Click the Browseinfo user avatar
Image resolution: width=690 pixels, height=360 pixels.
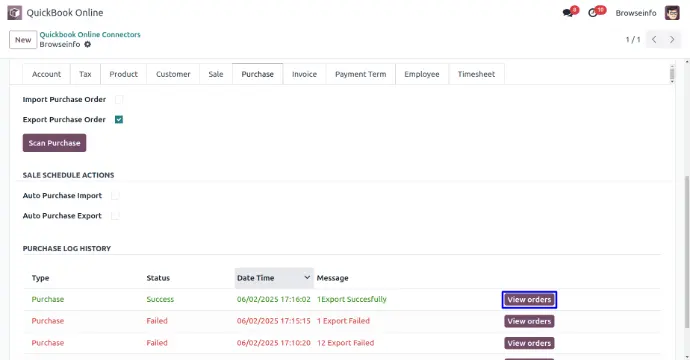(672, 13)
